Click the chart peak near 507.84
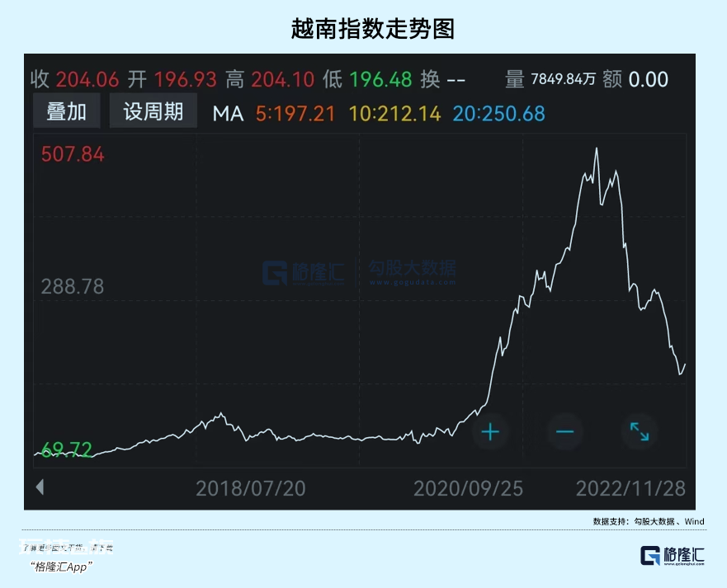This screenshot has height=588, width=727. tap(597, 148)
